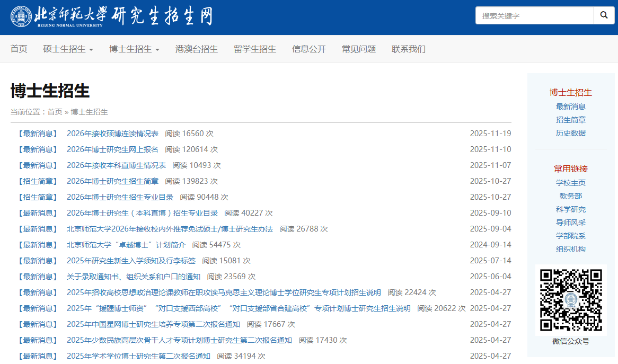
Task: Open 常见问题 page from navbar
Action: click(x=359, y=49)
